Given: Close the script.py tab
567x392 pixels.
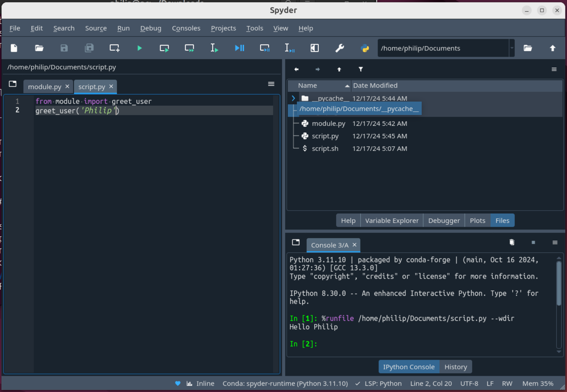Looking at the screenshot, I should (x=111, y=86).
